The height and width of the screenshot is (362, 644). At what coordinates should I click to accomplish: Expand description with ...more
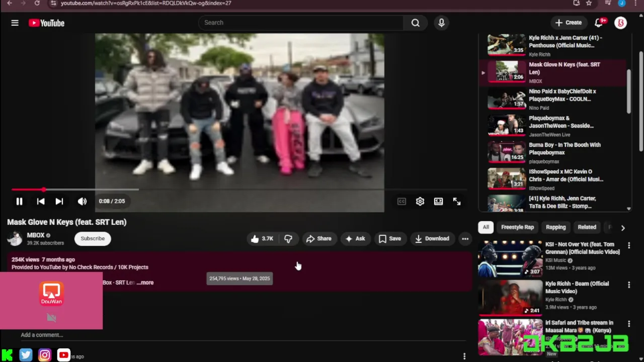(x=145, y=283)
